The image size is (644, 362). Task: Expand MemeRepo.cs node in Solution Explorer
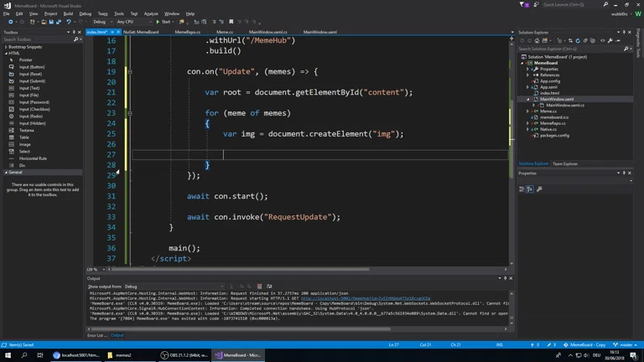[x=527, y=123]
